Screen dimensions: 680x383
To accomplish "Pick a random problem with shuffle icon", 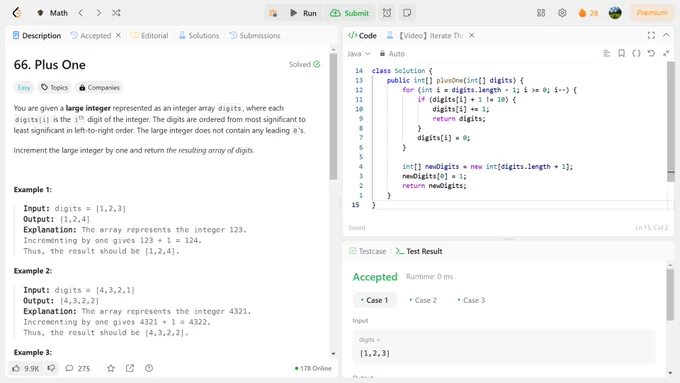I will [116, 13].
